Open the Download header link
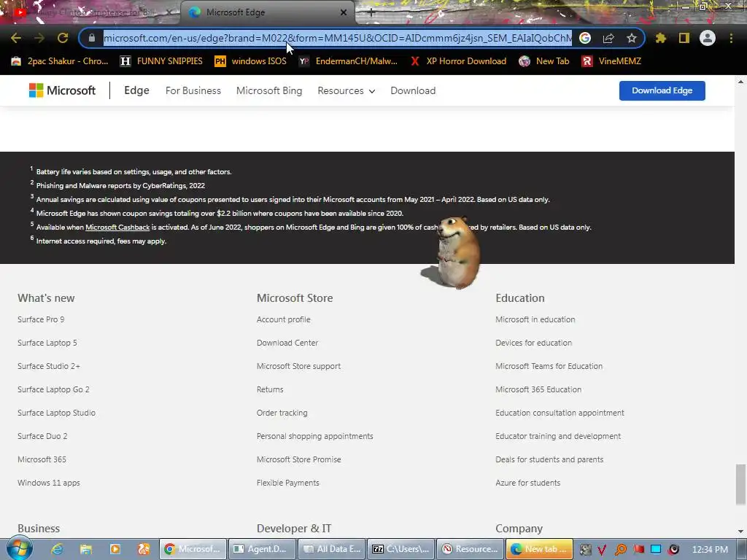 point(413,90)
